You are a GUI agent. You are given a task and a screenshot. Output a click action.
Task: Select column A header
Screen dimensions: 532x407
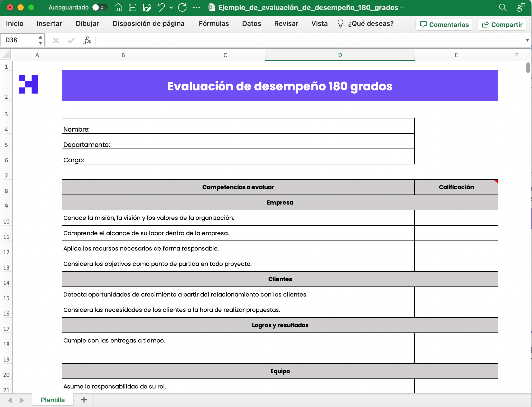tap(37, 55)
